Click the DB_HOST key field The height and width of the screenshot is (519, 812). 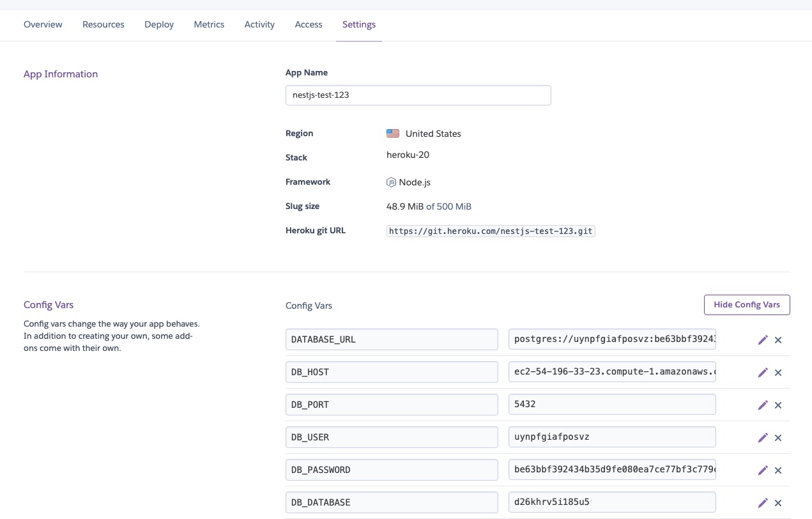pos(392,372)
